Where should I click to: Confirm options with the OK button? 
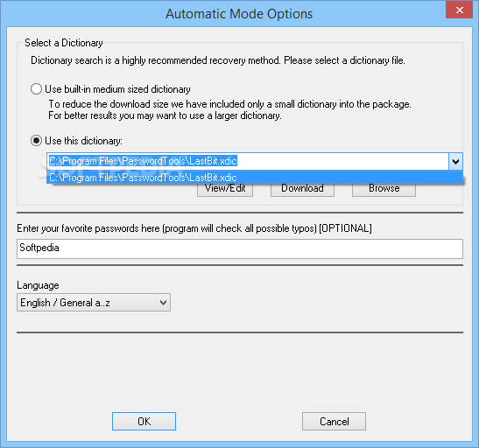[x=144, y=421]
